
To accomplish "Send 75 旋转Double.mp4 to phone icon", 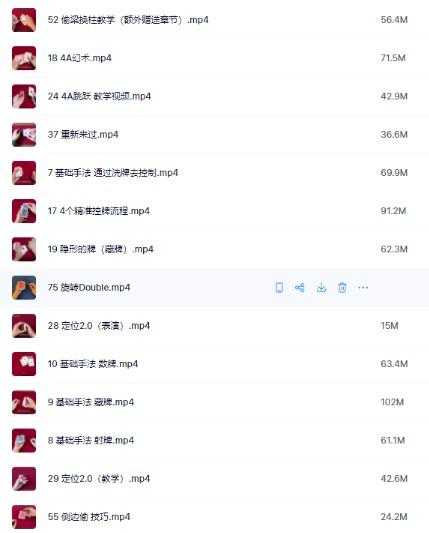I will point(279,288).
